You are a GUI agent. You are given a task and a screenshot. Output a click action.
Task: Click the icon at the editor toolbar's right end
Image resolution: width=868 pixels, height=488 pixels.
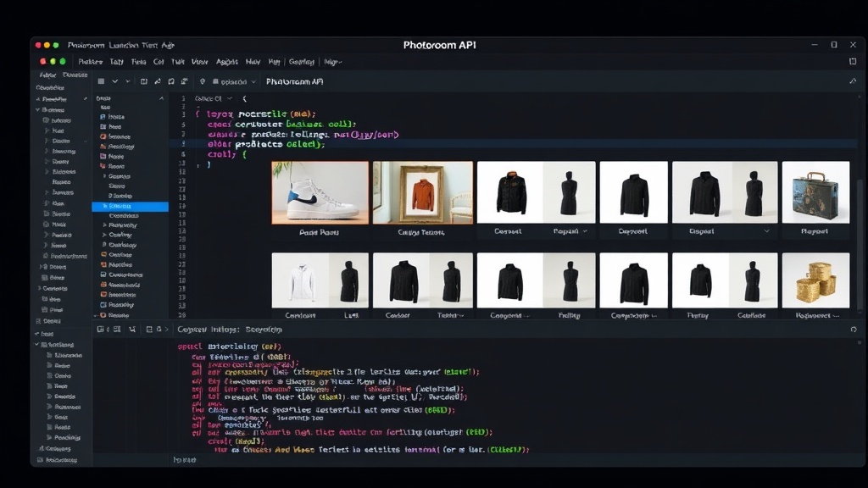click(853, 81)
